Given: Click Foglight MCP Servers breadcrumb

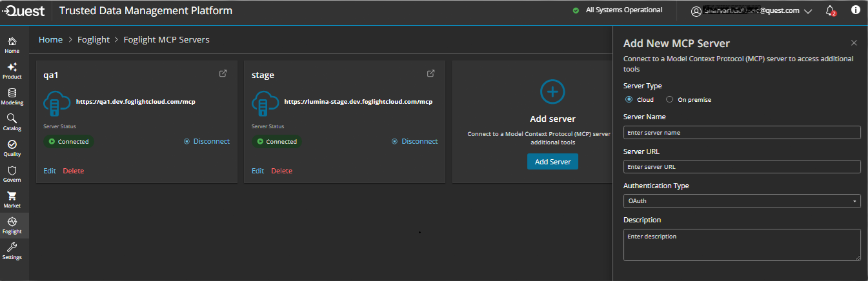Looking at the screenshot, I should click(167, 40).
